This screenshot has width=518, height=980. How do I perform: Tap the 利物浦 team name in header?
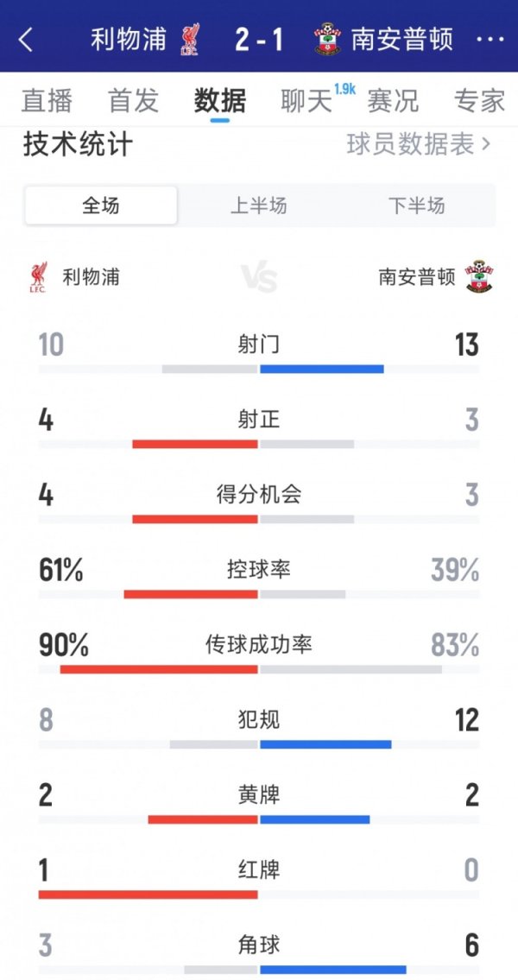coord(129,40)
